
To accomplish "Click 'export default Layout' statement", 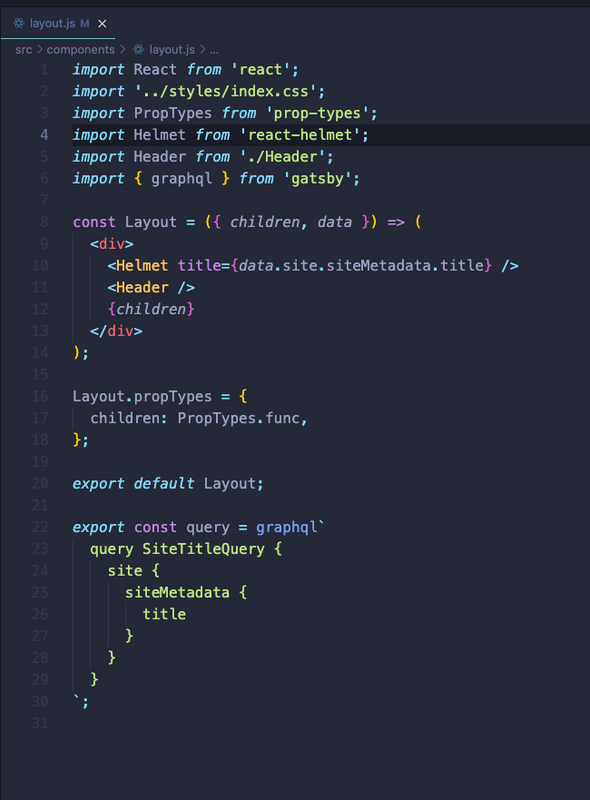I will (x=168, y=484).
